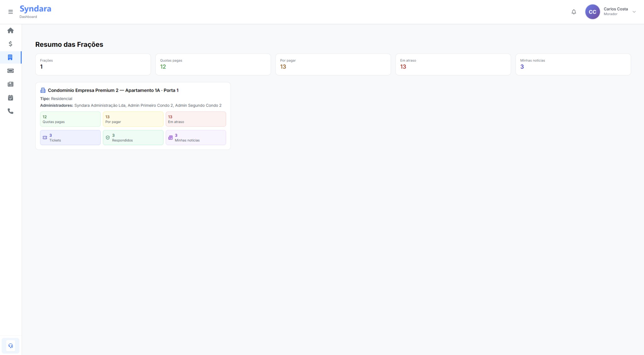Click the Syndara logo link
644x355 pixels.
pos(35,9)
